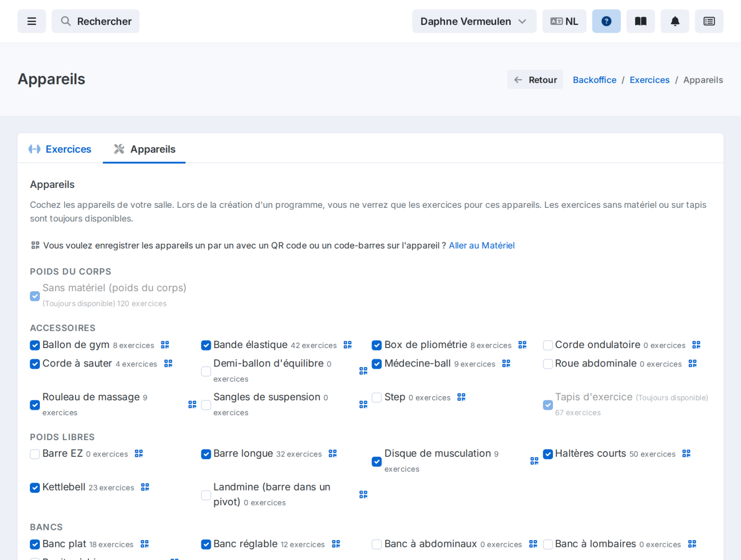The width and height of the screenshot is (741, 560).
Task: Switch to the Exercices tab
Action: [60, 149]
